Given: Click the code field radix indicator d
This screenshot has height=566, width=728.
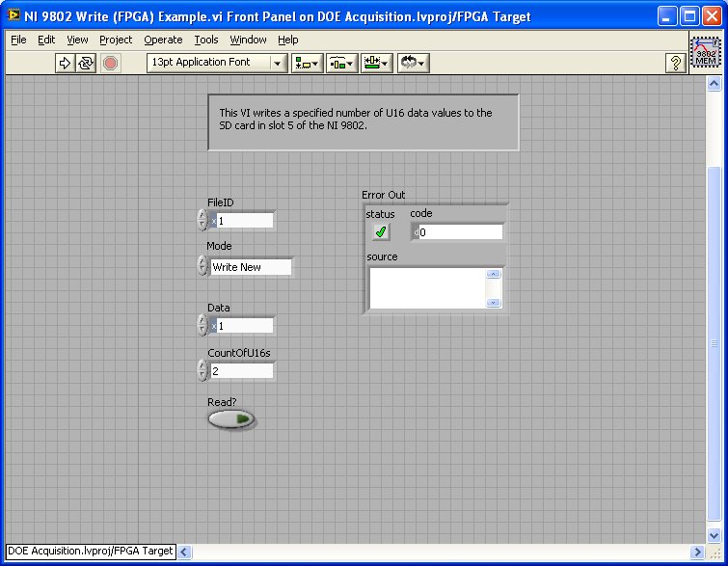Looking at the screenshot, I should [x=415, y=232].
